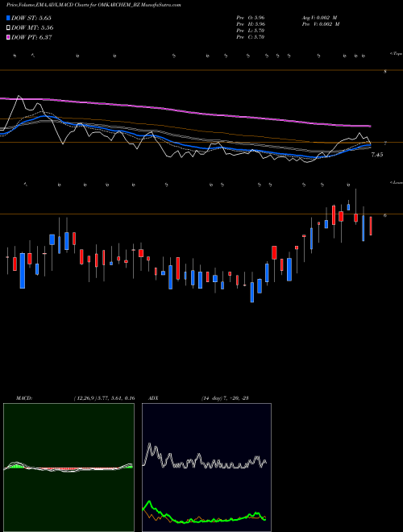403x532 pixels.
Task: Open the dark blue ADX indicator chart
Action: [x=206, y=468]
